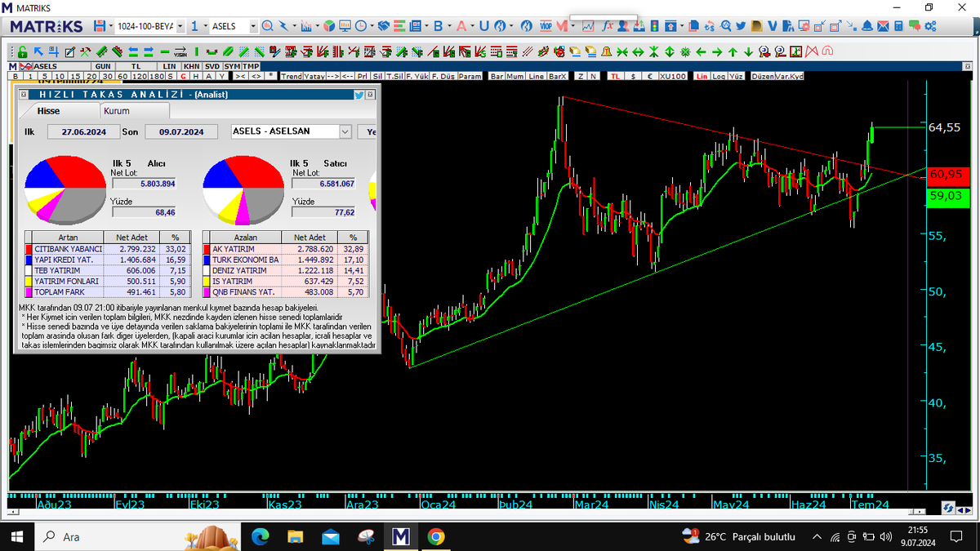This screenshot has width=980, height=551.
Task: Click the pie chart icon in top toolbar
Action: (329, 26)
